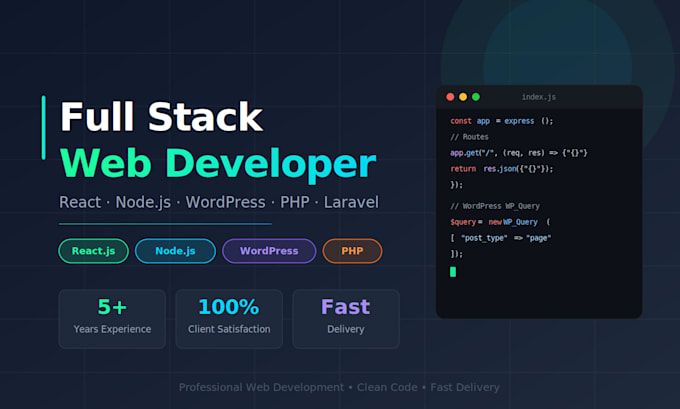Click the red close dot in code window
The image size is (680, 409).
(x=450, y=97)
